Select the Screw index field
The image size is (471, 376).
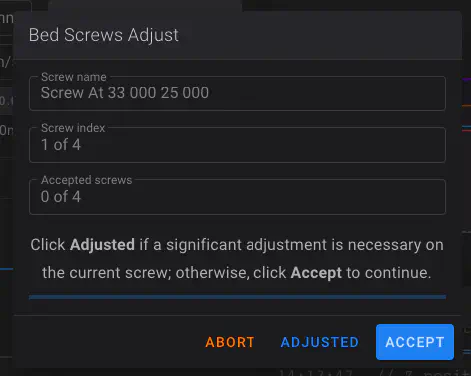(237, 145)
